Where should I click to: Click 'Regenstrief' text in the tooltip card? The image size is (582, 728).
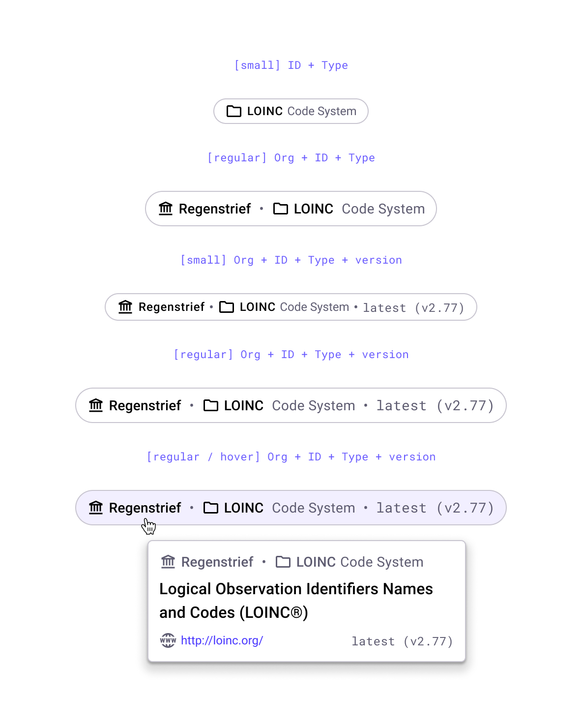pyautogui.click(x=217, y=562)
